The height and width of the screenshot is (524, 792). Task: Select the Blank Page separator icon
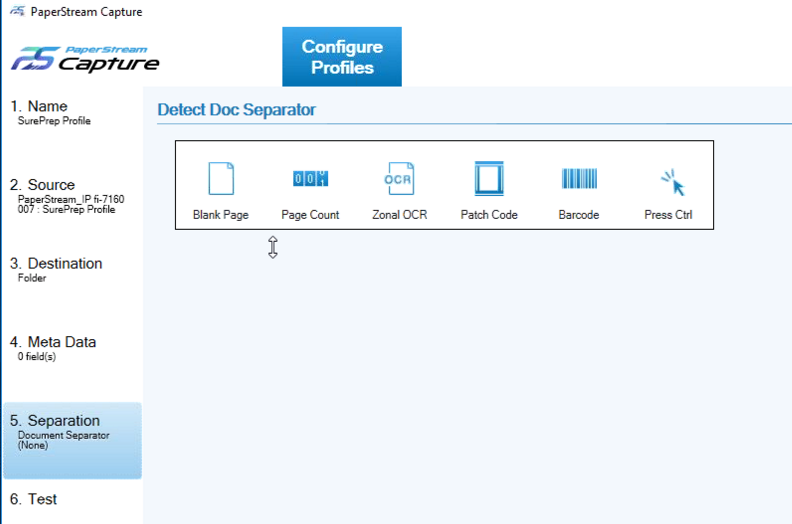point(220,179)
